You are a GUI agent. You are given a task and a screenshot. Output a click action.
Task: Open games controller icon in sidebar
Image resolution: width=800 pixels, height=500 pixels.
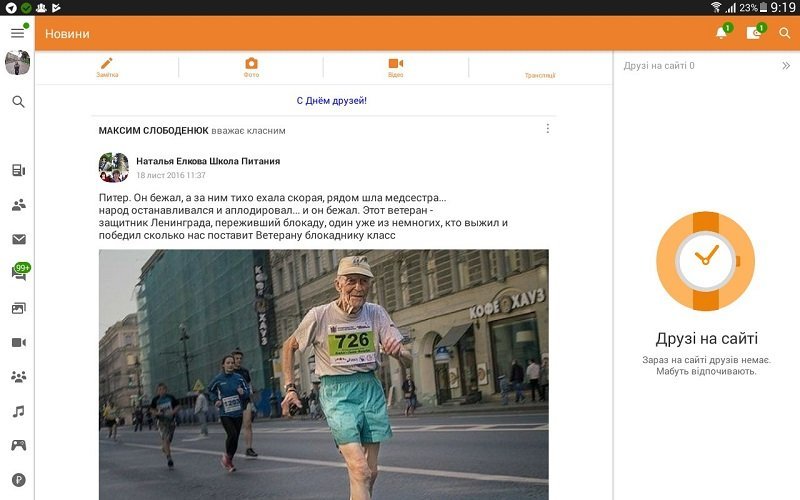(18, 445)
